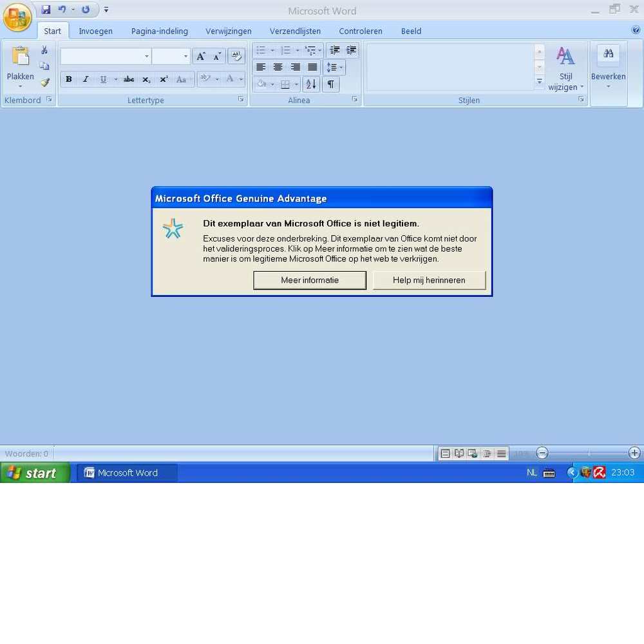Toggle strikethrough formatting
Image resolution: width=644 pixels, height=644 pixels.
(x=129, y=79)
